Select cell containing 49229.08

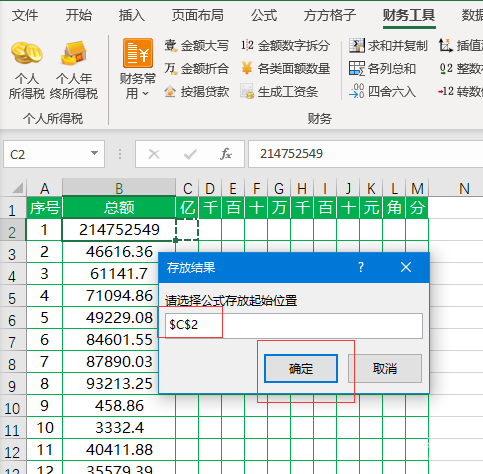(119, 318)
